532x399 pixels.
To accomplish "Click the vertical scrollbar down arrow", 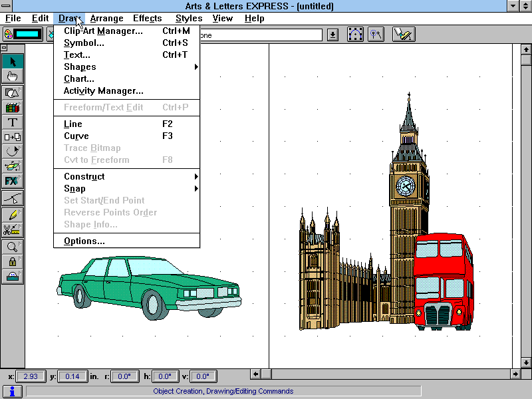I will [x=526, y=362].
